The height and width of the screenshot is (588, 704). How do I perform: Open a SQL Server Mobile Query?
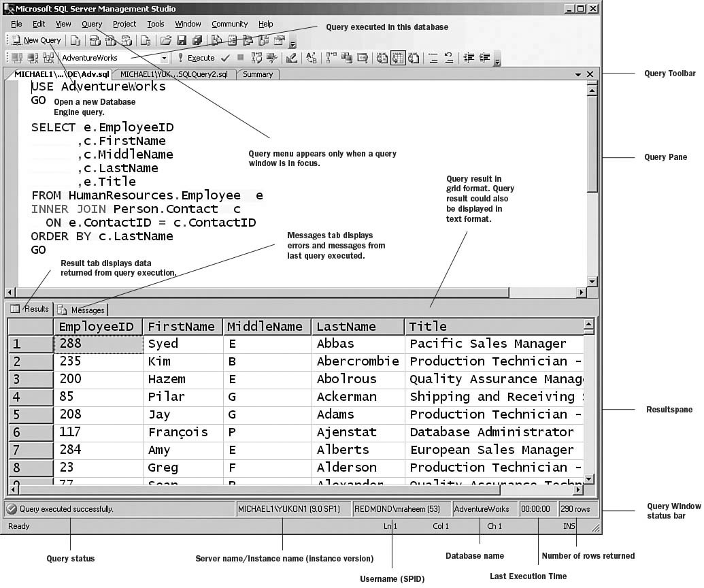point(146,40)
